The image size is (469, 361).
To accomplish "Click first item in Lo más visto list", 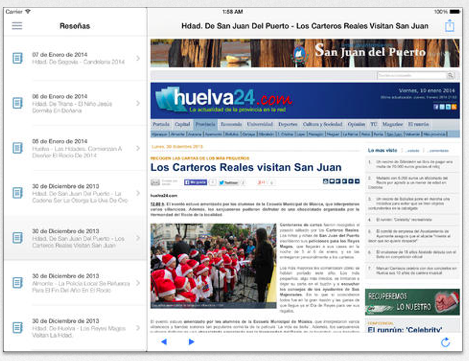I will (412, 164).
